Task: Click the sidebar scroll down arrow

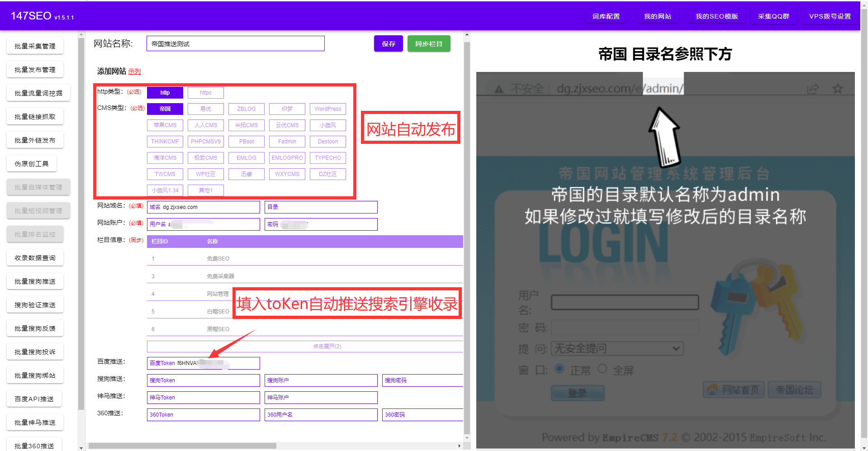Action: 81,448
